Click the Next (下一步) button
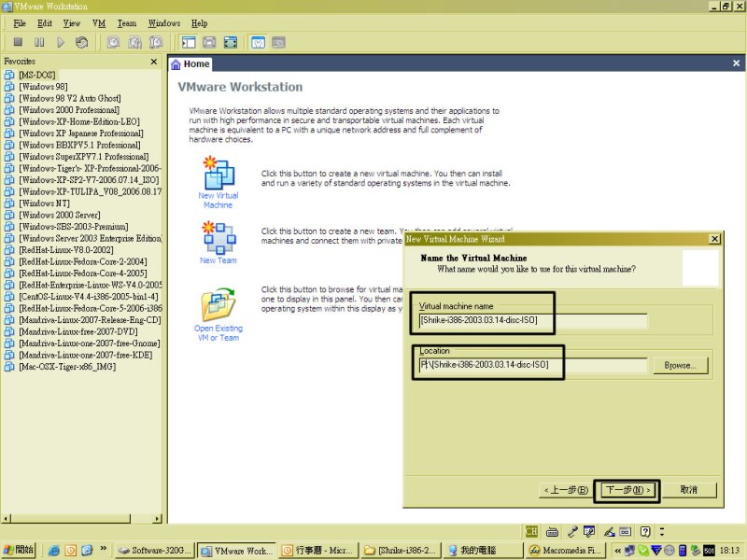Image resolution: width=747 pixels, height=560 pixels. click(627, 490)
